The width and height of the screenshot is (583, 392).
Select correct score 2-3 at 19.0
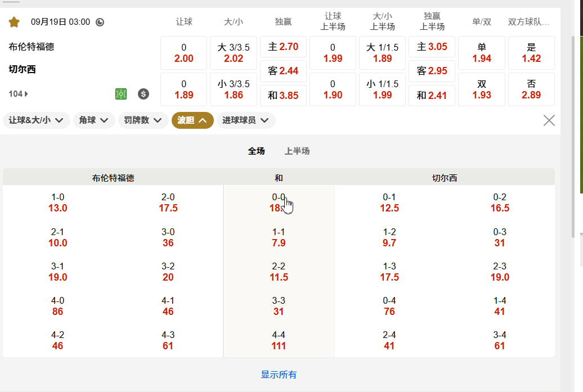click(500, 272)
